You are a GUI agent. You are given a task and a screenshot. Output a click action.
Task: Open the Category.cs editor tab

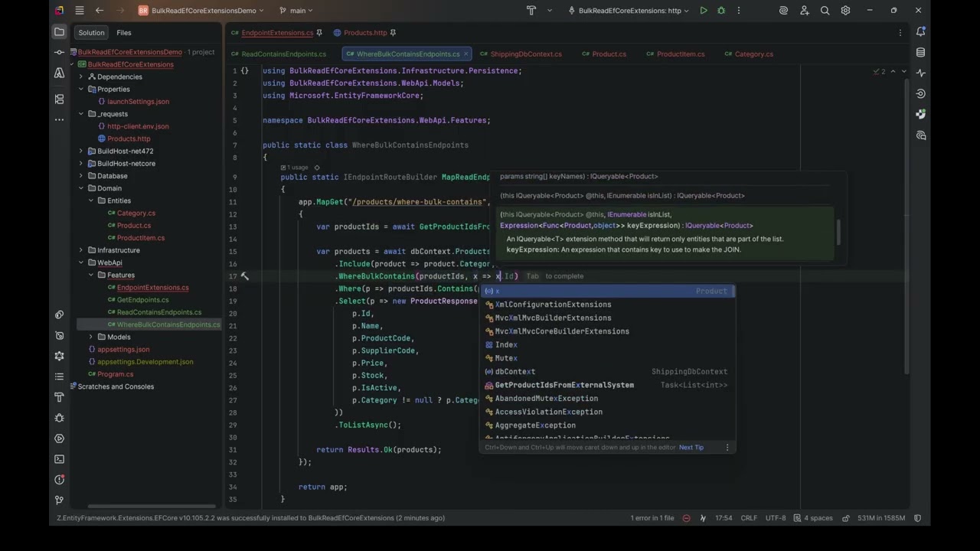click(x=748, y=54)
